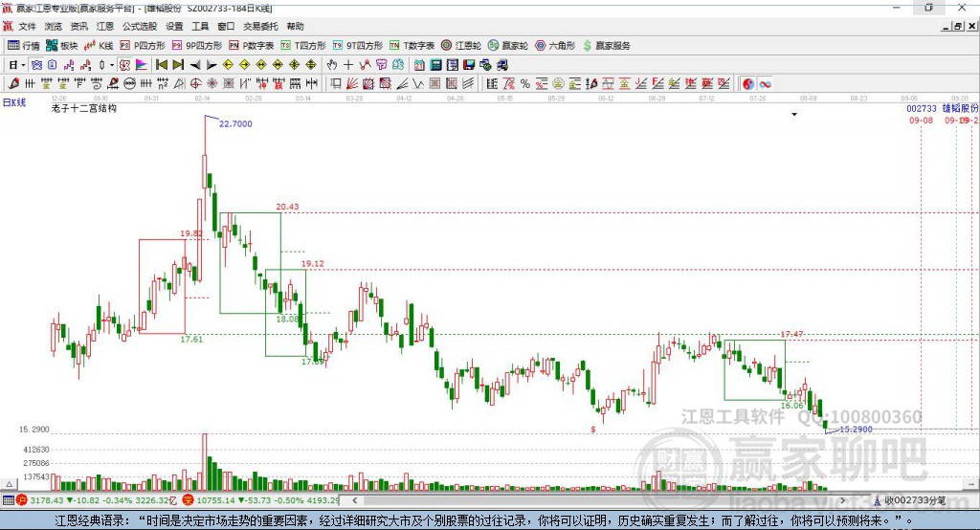Image resolution: width=980 pixels, height=530 pixels.
Task: Open the 浏览 menu
Action: tap(54, 26)
